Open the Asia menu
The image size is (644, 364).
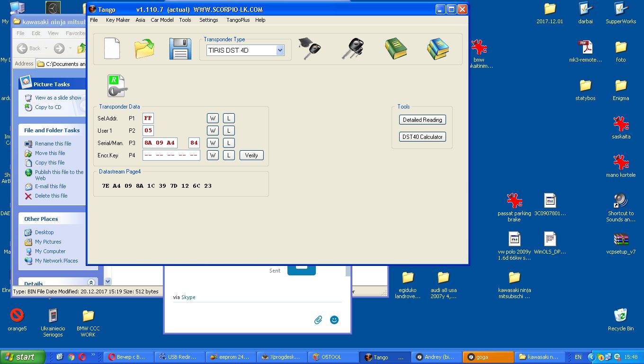pyautogui.click(x=140, y=20)
